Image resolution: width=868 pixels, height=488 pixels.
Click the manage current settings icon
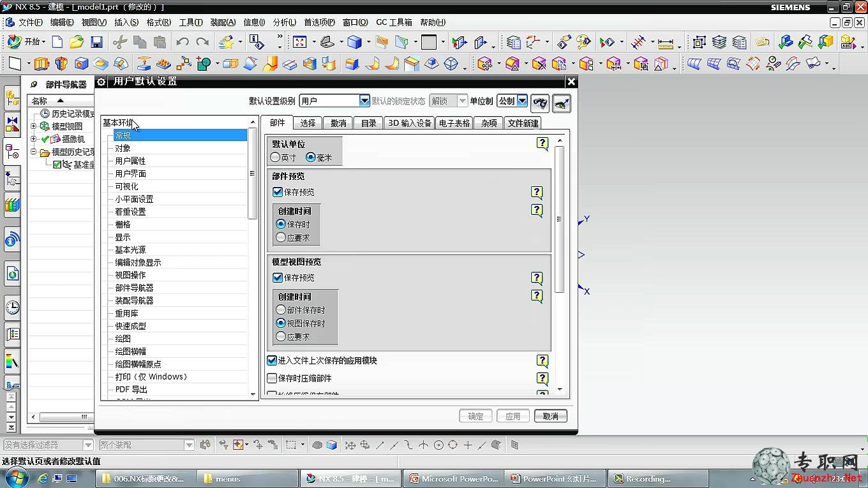tap(562, 103)
